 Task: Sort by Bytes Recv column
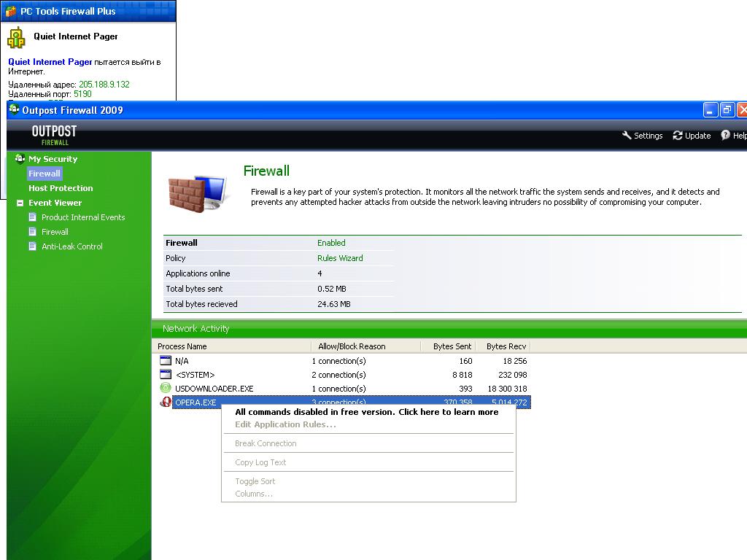tap(503, 346)
